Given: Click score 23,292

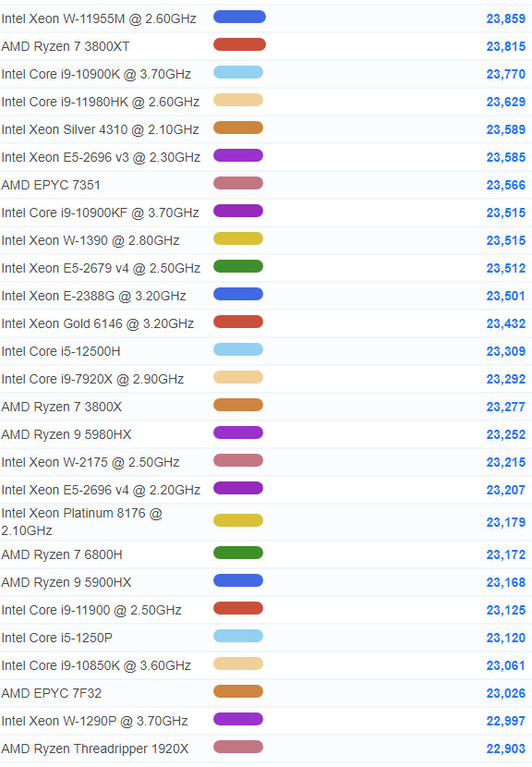Looking at the screenshot, I should pos(505,379).
